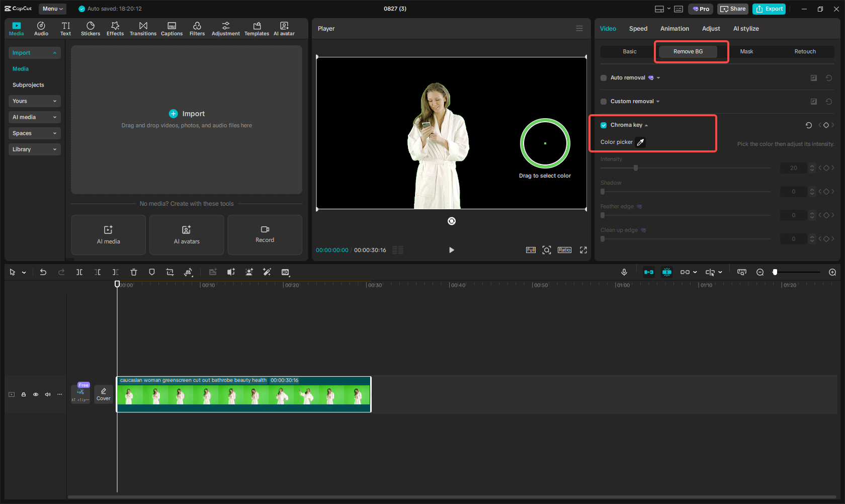Switch to the Mask tab
Image resolution: width=845 pixels, height=504 pixels.
tap(746, 51)
